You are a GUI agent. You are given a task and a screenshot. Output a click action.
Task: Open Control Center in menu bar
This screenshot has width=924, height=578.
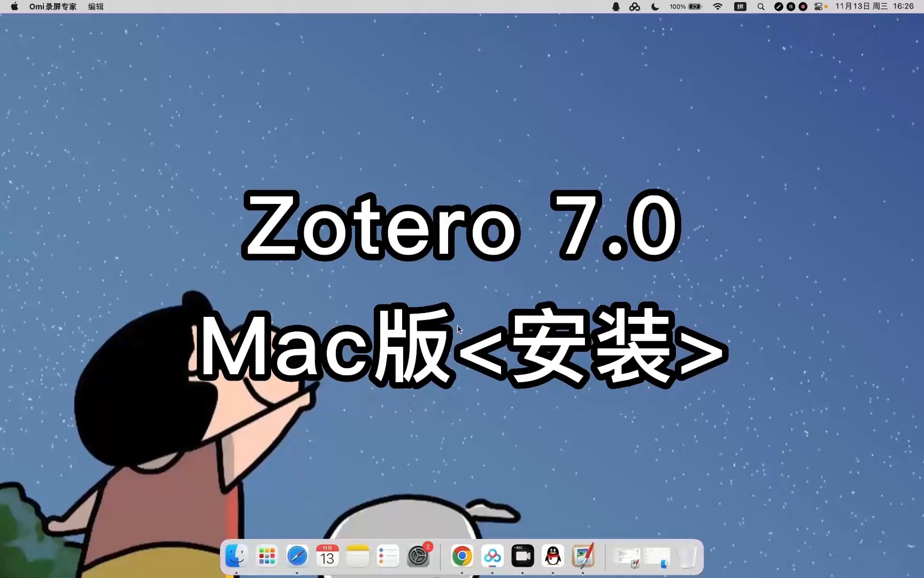tap(819, 6)
